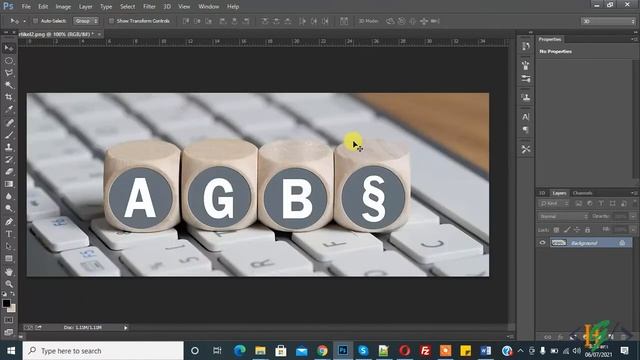Hide the Background layer with eye icon

[x=542, y=243]
